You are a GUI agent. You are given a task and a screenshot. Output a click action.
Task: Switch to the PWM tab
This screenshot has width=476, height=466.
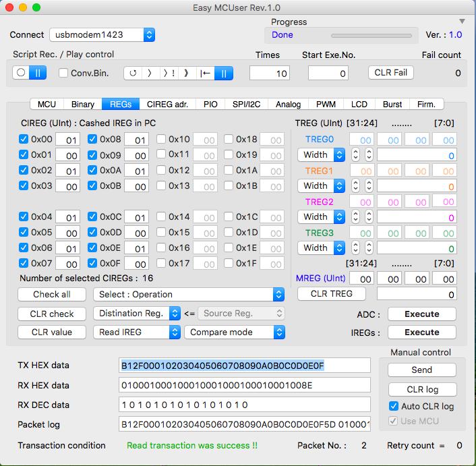[326, 104]
